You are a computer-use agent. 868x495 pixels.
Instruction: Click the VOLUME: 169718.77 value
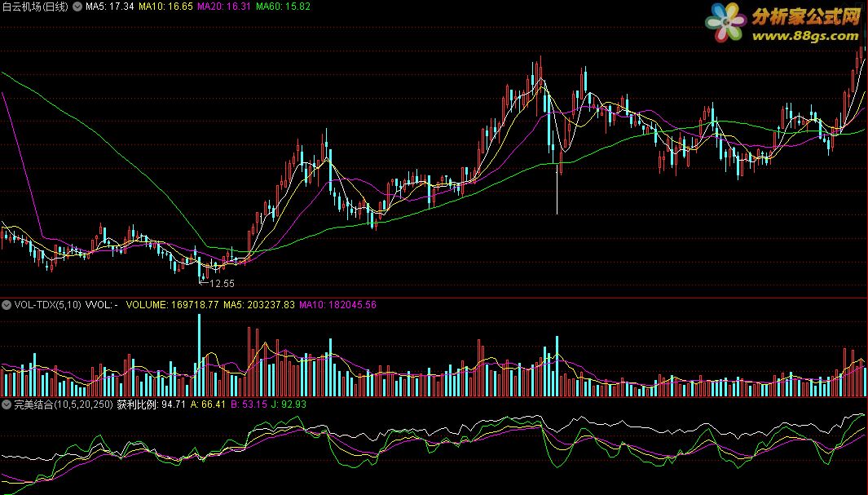[x=172, y=305]
